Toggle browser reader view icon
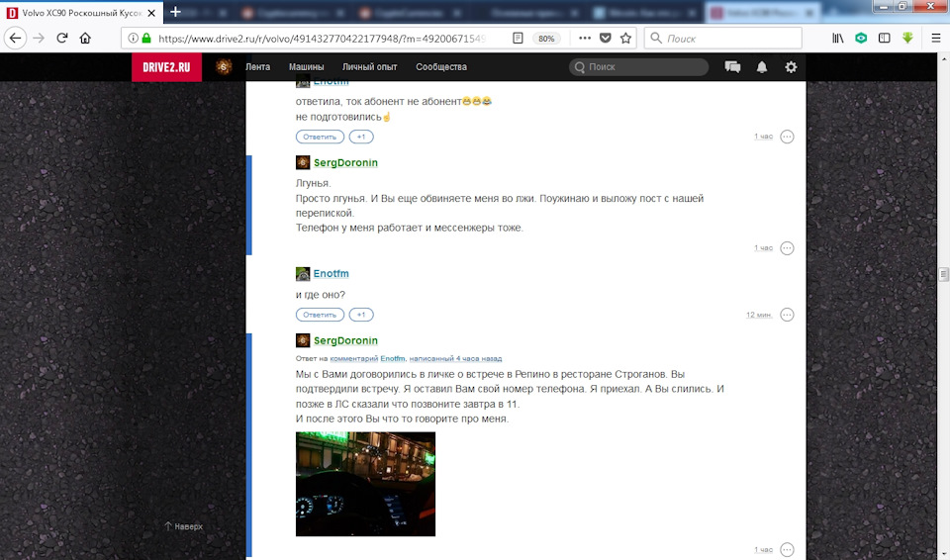950x560 pixels. (x=518, y=39)
